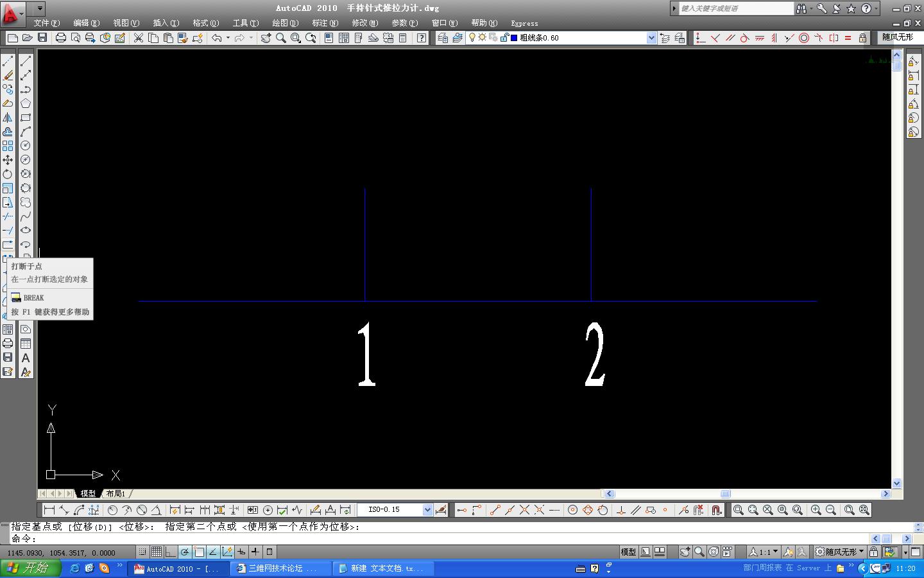The height and width of the screenshot is (578, 924).
Task: Toggle Ortho Mode in status bar
Action: (x=171, y=552)
